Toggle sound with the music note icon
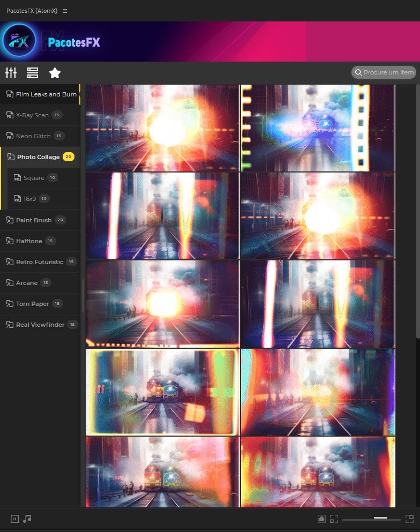This screenshot has width=420, height=532. tap(27, 519)
